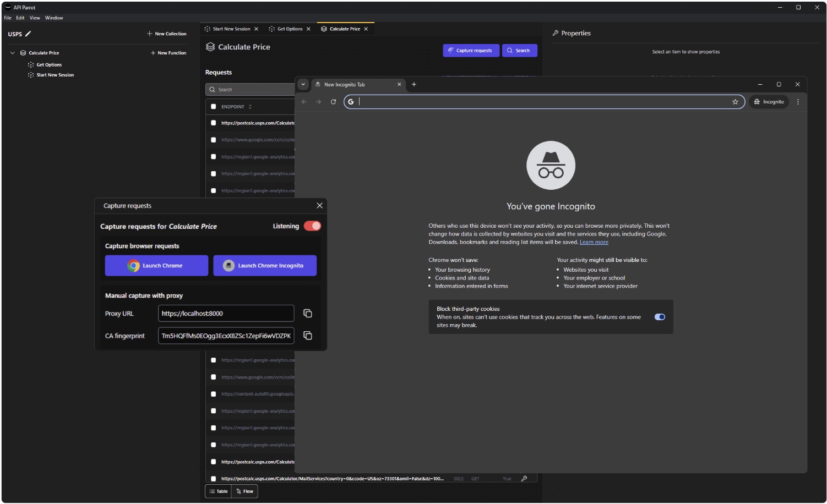Open a new Chrome tab with plus icon
The image size is (827, 504).
414,85
